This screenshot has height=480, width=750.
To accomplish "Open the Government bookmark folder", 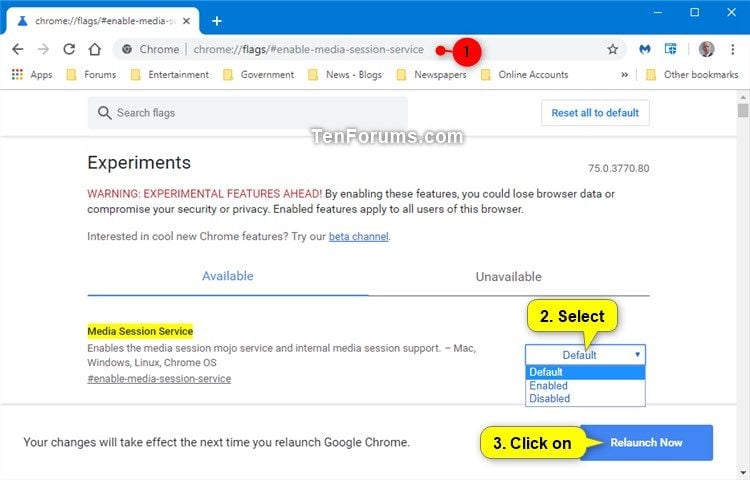I will [258, 75].
